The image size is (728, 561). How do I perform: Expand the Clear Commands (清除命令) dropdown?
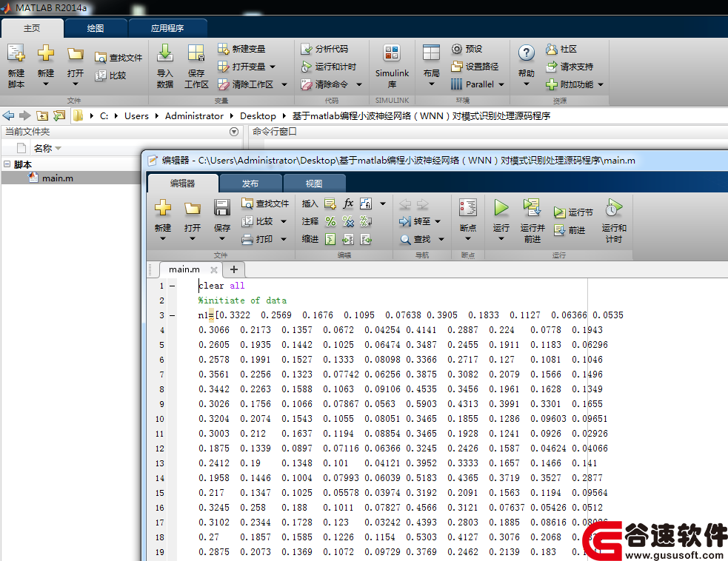(359, 84)
